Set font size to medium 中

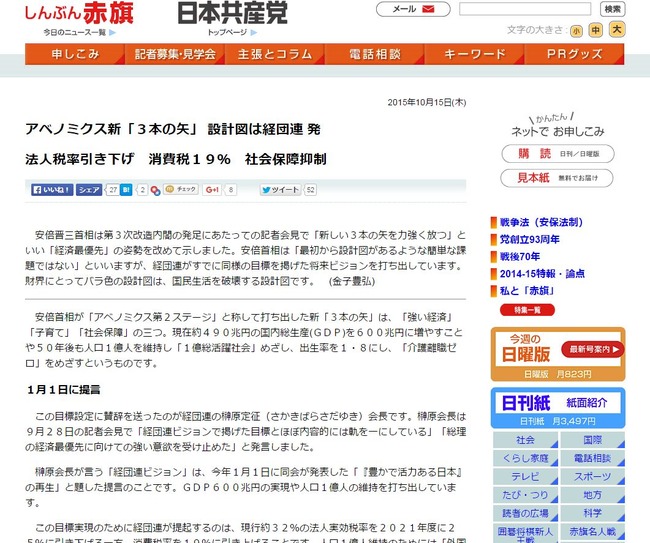click(595, 30)
